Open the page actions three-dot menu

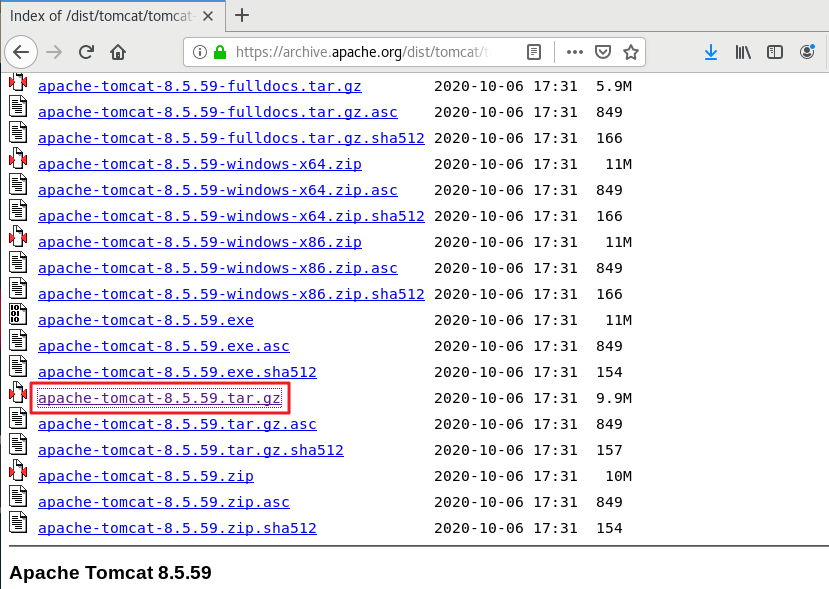(x=575, y=52)
